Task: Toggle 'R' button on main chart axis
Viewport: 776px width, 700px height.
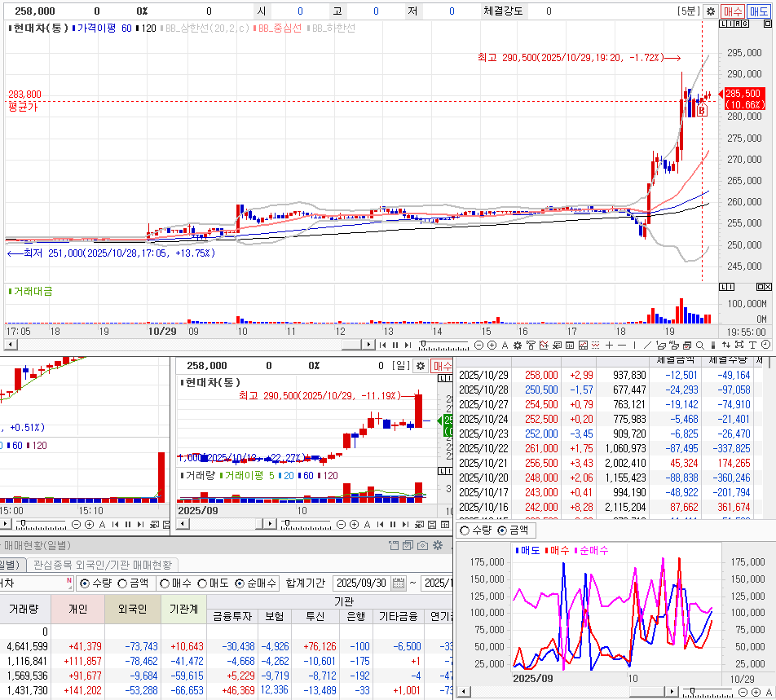Action: [738, 24]
